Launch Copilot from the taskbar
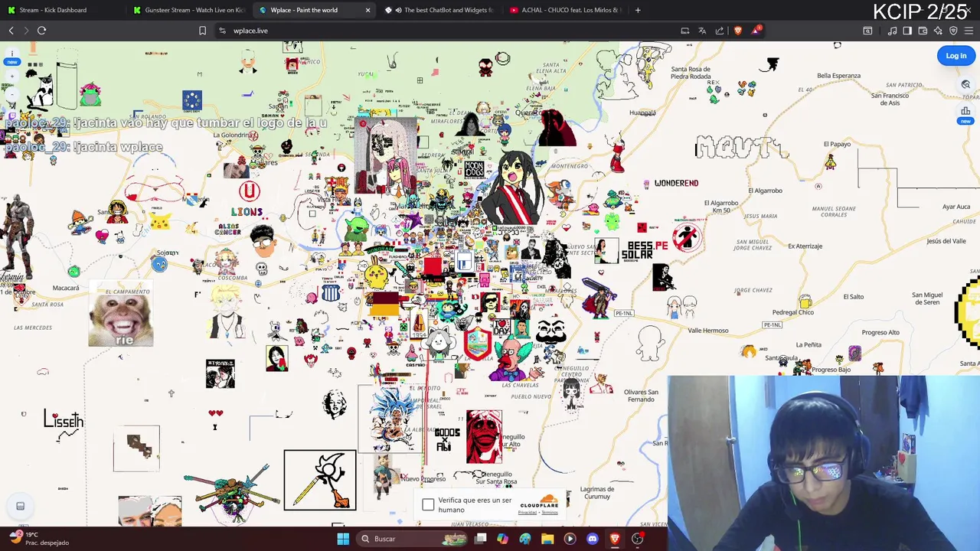Viewport: 980px width, 551px height. point(502,539)
